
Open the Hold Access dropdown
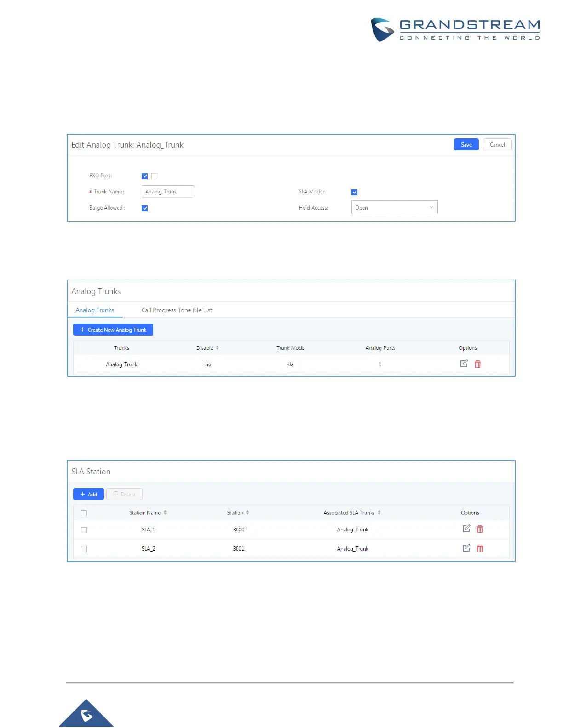click(x=394, y=208)
